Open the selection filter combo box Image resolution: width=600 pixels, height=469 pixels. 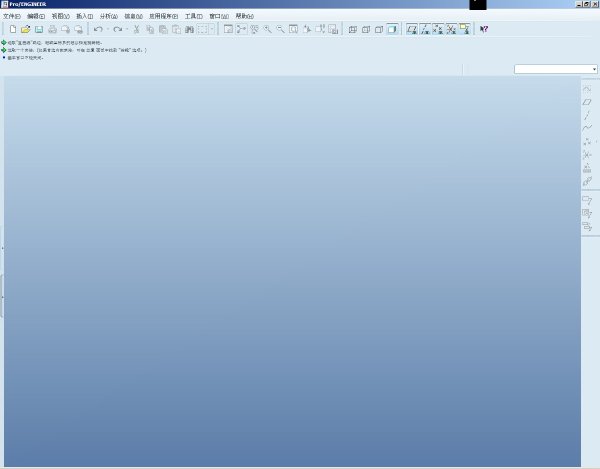click(x=556, y=69)
